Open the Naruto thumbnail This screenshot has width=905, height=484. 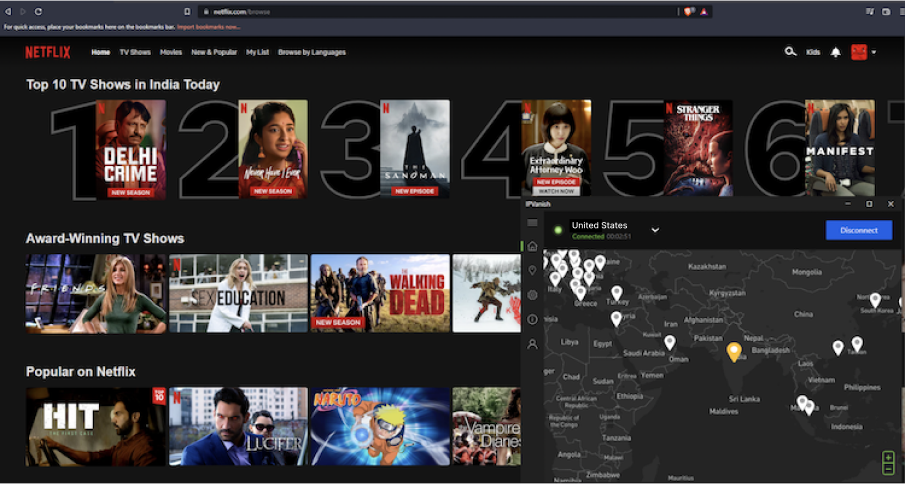click(380, 427)
